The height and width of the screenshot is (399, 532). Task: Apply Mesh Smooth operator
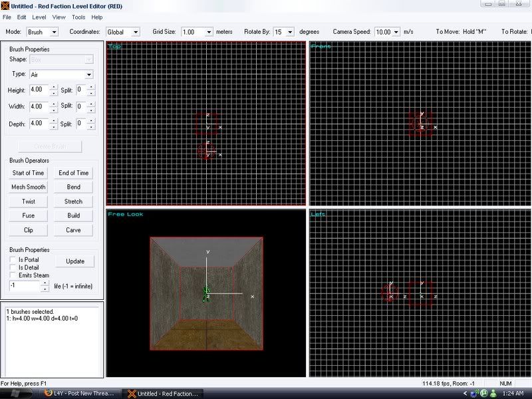click(x=28, y=187)
